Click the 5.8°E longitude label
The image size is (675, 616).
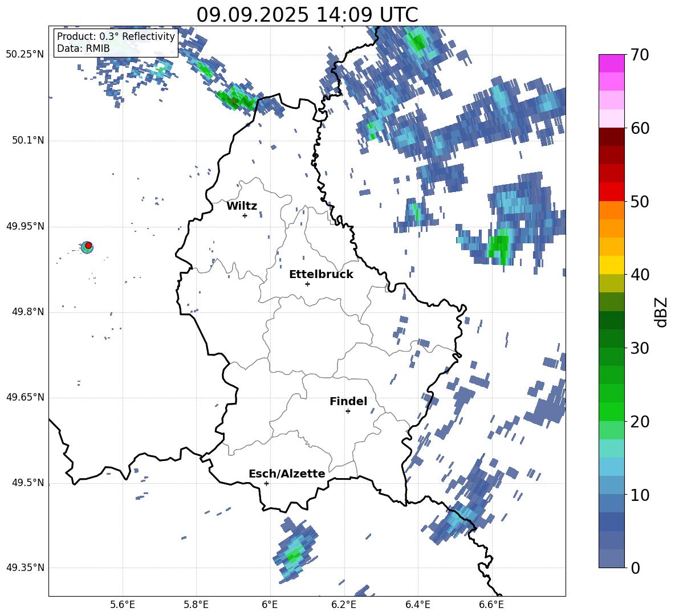coord(196,605)
